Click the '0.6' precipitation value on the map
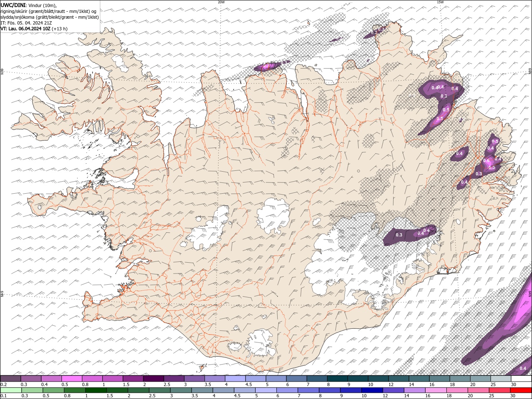 pyautogui.click(x=486, y=160)
